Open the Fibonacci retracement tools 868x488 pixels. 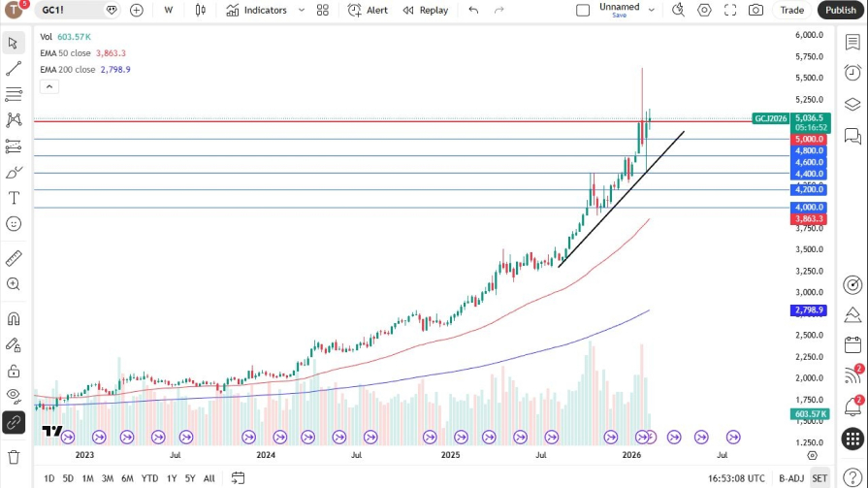14,94
